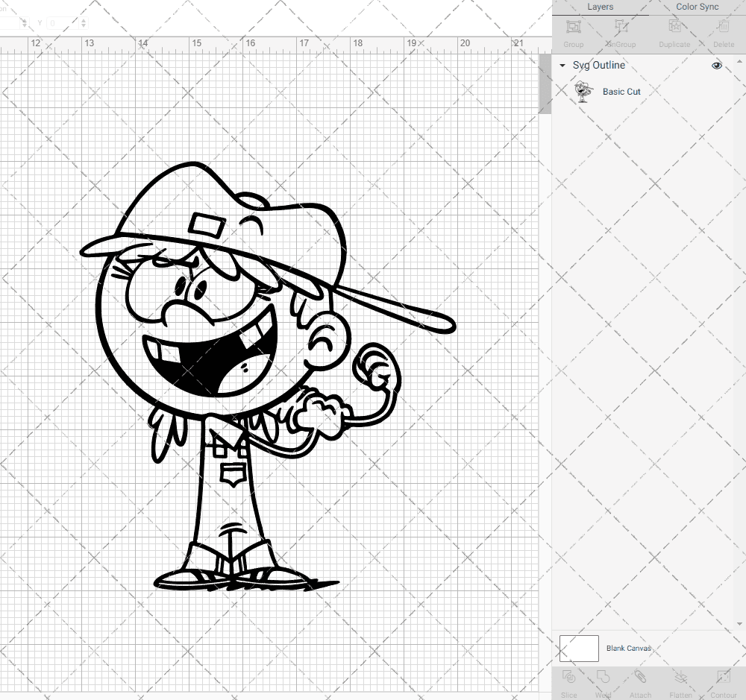Toggle visibility of the Basic Cut layer
This screenshot has height=700, width=746.
(x=717, y=91)
